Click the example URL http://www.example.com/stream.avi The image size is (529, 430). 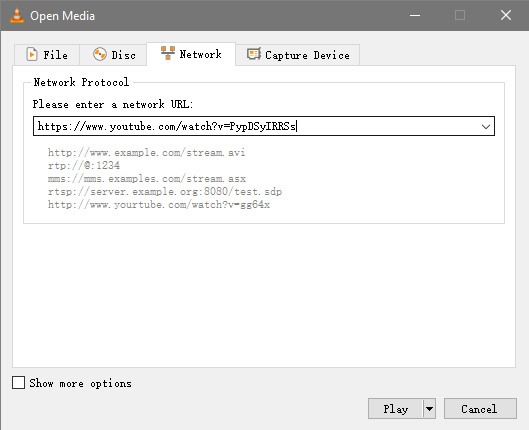146,152
